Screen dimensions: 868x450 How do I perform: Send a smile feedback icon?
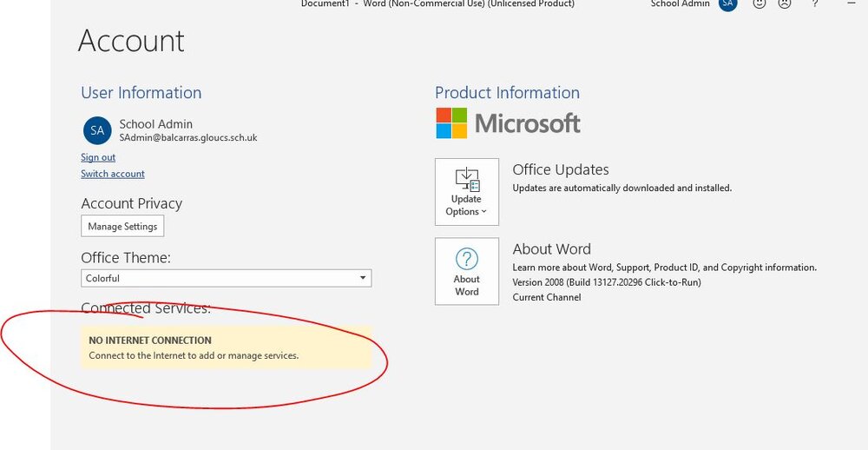[x=759, y=3]
